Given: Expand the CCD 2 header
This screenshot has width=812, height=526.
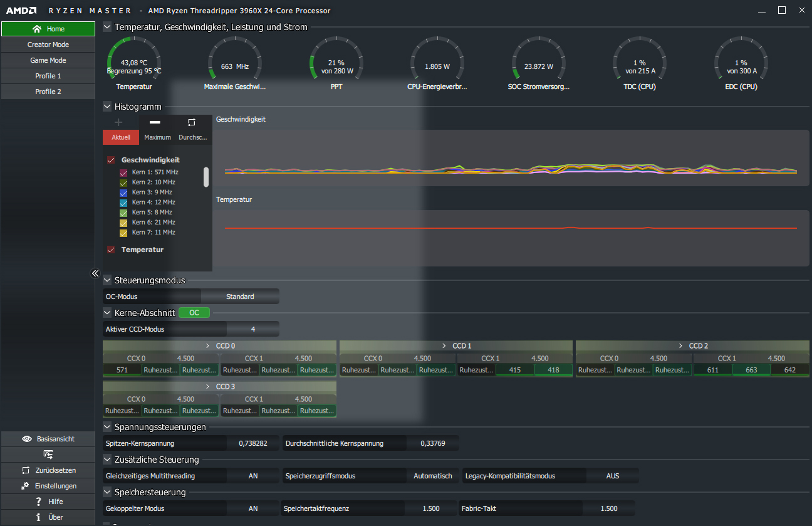Looking at the screenshot, I should [692, 346].
